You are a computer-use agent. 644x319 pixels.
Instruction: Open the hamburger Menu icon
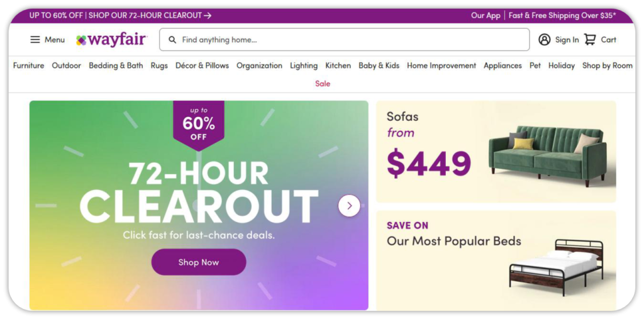pos(35,40)
